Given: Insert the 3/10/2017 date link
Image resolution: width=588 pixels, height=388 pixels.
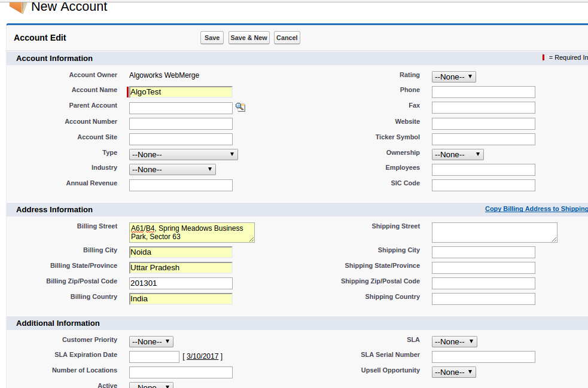Looking at the screenshot, I should pyautogui.click(x=202, y=356).
